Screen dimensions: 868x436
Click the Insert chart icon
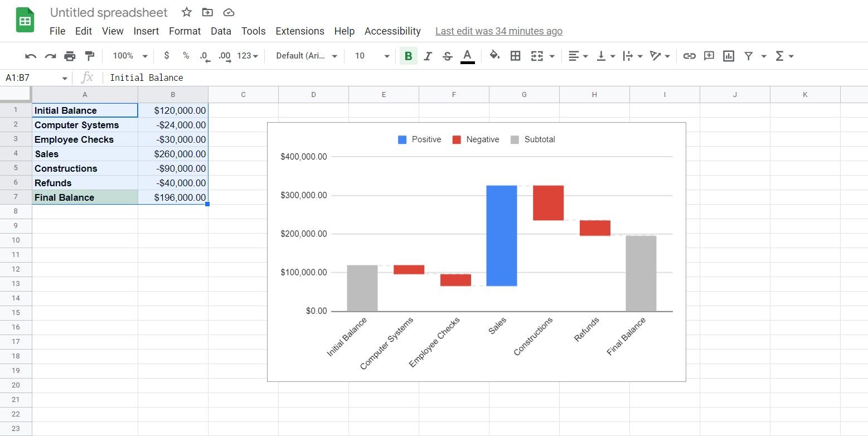[x=729, y=56]
